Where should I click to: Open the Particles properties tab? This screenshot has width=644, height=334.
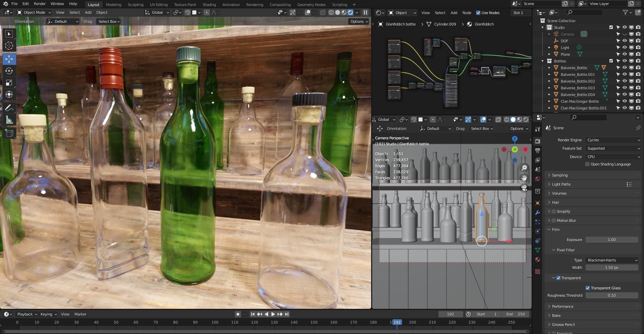[x=538, y=222]
